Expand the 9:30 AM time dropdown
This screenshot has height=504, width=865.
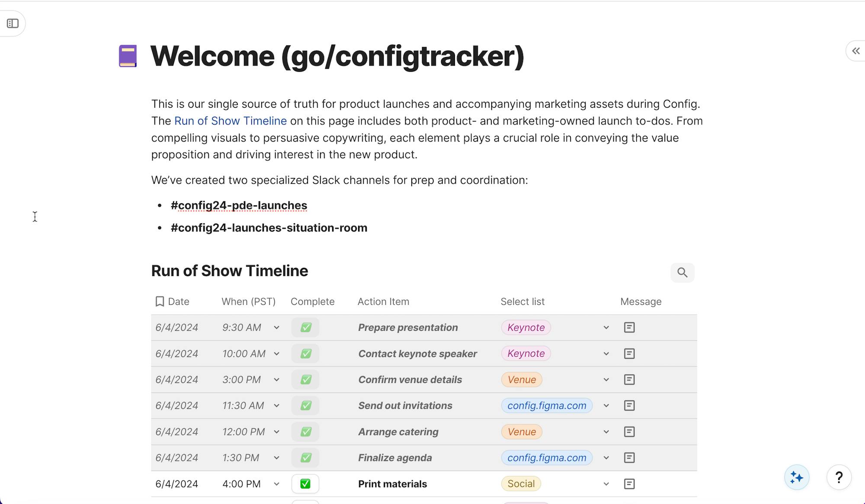(x=276, y=328)
